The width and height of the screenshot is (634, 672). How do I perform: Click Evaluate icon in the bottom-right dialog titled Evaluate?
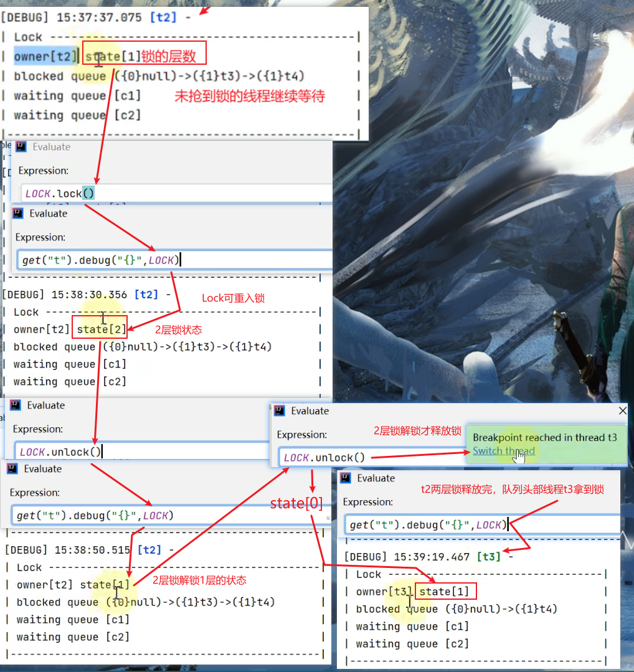pos(346,478)
